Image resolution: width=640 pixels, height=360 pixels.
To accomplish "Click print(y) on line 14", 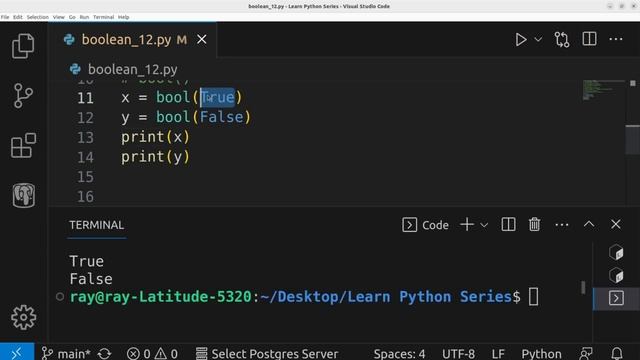I will (x=156, y=157).
